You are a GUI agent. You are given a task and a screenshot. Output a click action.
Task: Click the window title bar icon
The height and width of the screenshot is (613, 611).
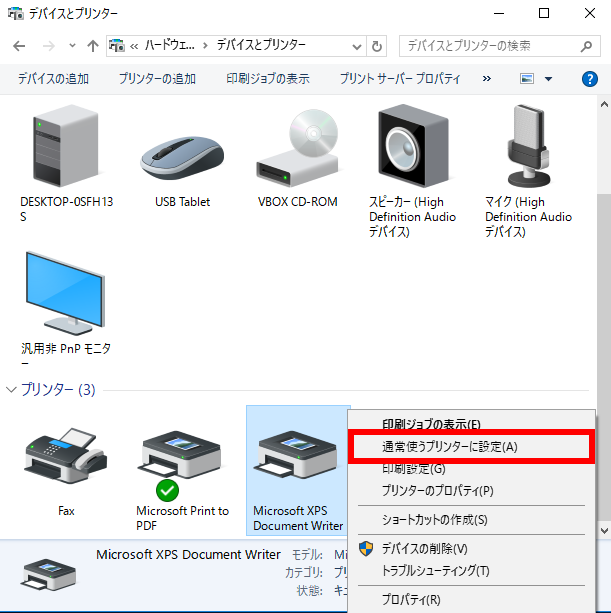[x=16, y=14]
